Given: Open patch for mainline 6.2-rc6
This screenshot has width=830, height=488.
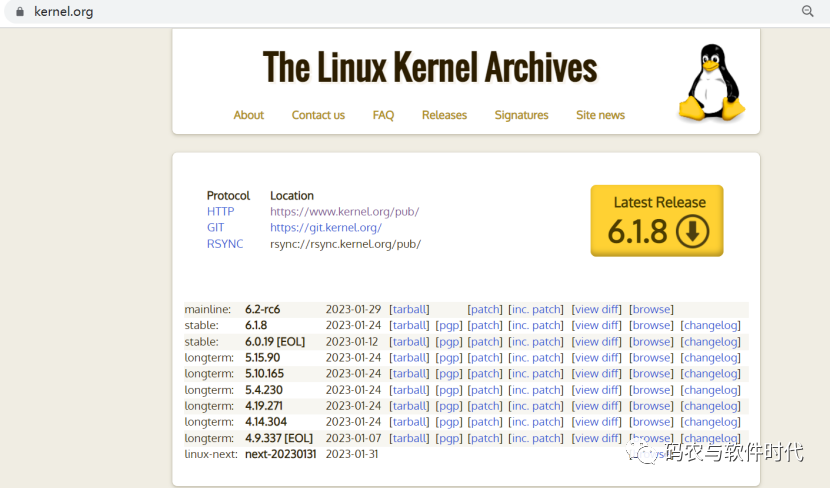Looking at the screenshot, I should (485, 309).
